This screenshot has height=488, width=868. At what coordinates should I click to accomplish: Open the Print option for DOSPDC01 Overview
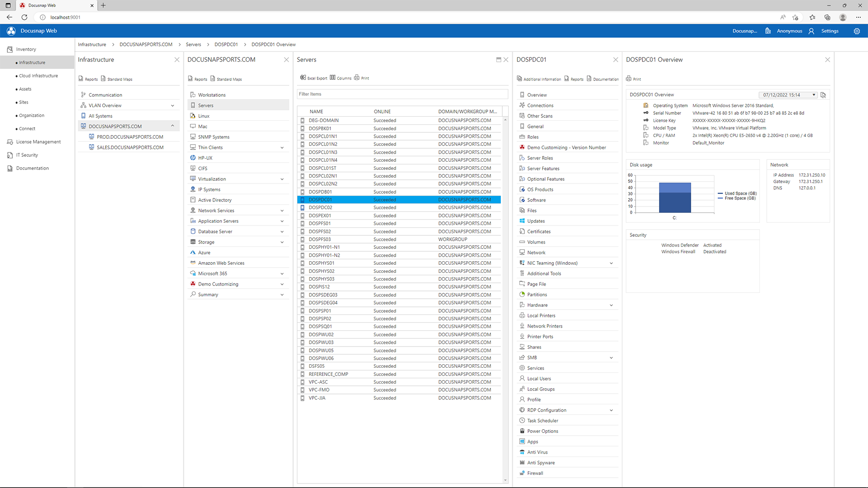[x=633, y=79]
